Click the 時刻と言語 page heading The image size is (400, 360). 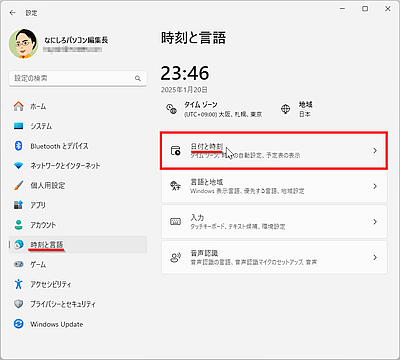click(x=193, y=38)
